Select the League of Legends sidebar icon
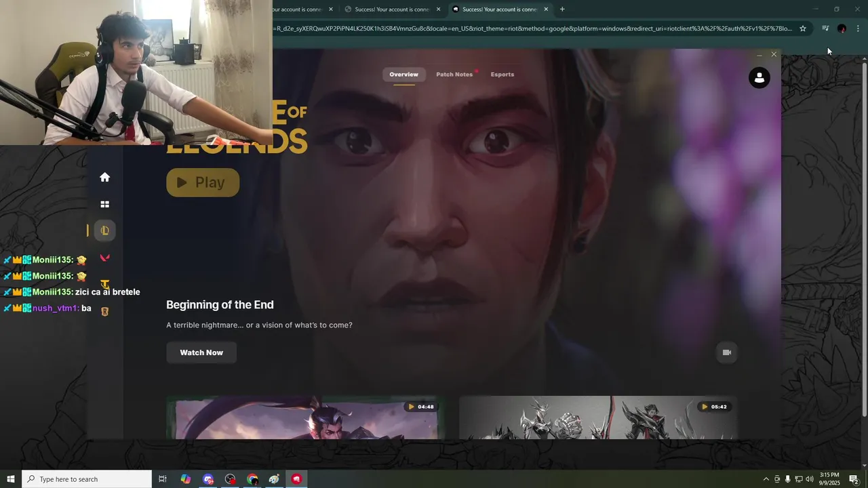This screenshot has height=488, width=868. 104,230
